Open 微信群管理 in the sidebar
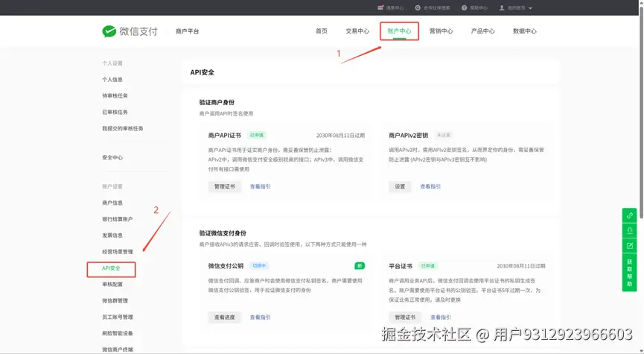The width and height of the screenshot is (644, 354). pyautogui.click(x=115, y=300)
